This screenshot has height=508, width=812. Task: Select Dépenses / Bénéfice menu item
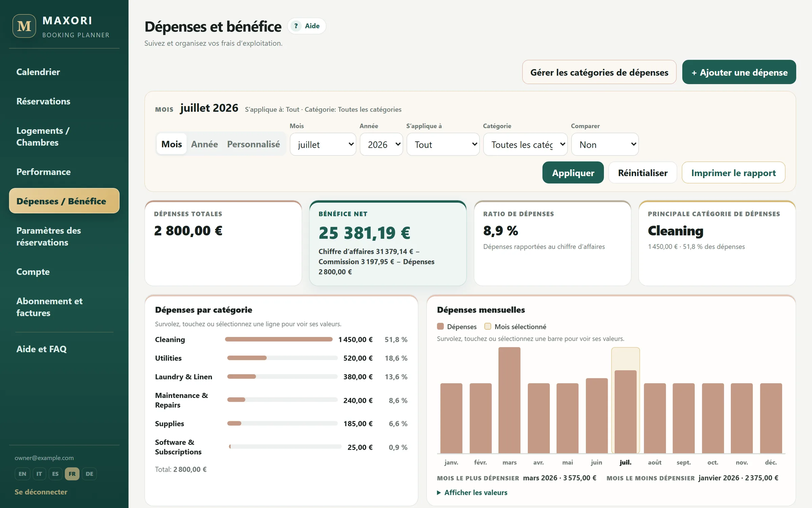tap(64, 201)
